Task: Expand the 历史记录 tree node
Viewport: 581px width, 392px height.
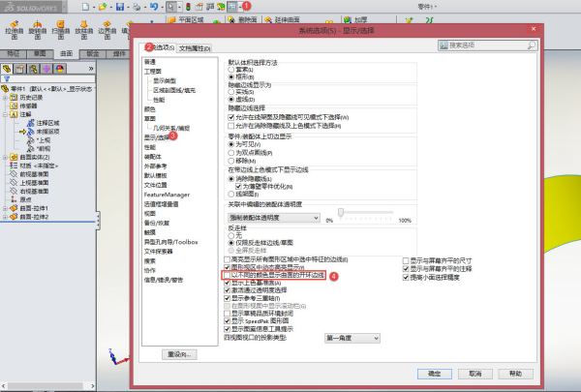Action: [x=5, y=99]
